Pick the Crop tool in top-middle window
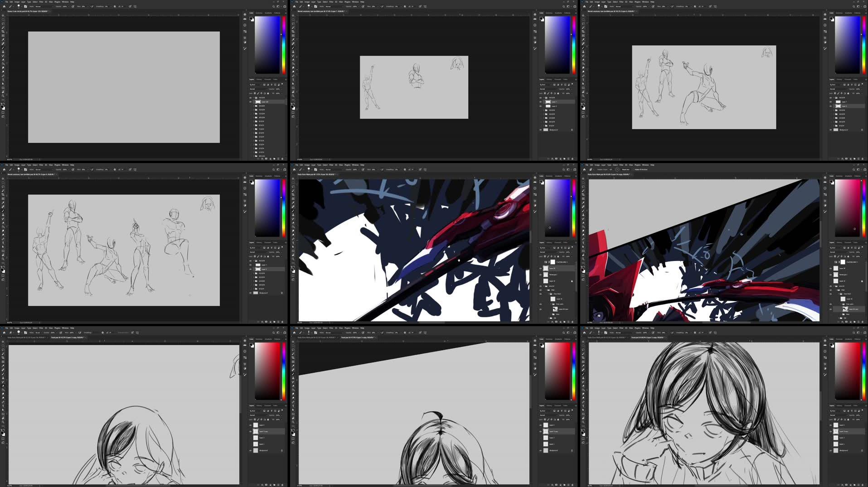Image resolution: width=868 pixels, height=487 pixels. [293, 32]
